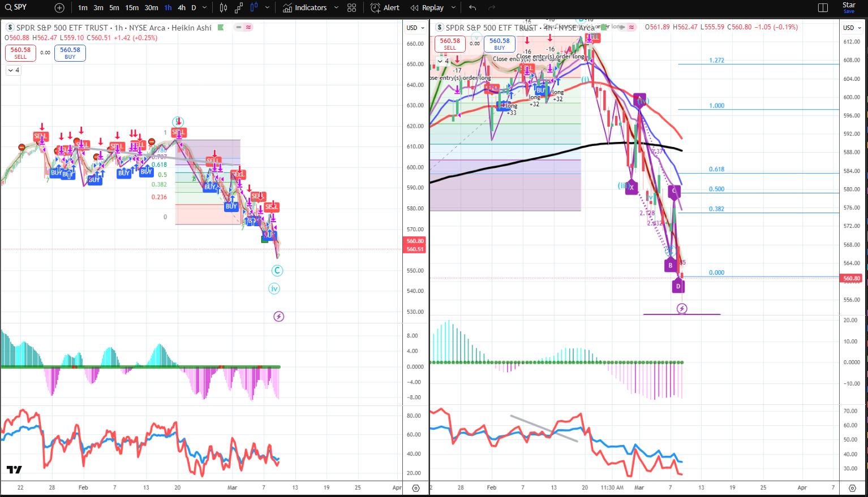
Task: Click the purple C pattern marker on right chart
Action: point(674,191)
